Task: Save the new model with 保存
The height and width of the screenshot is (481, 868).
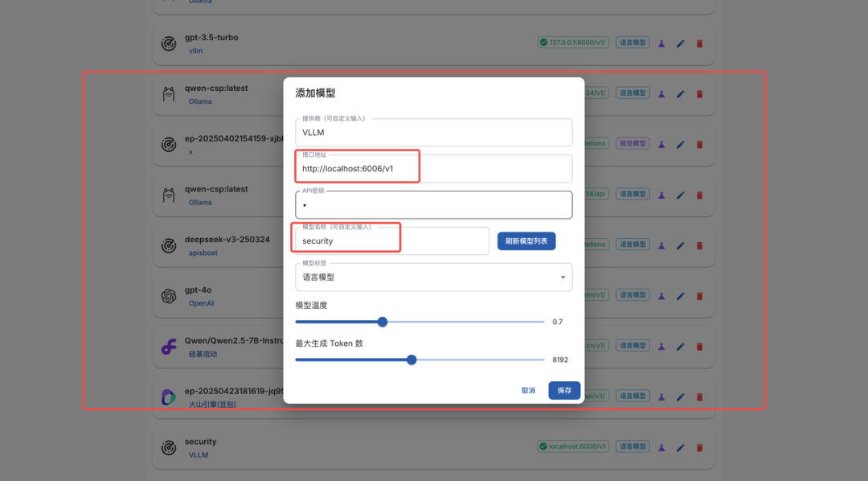Action: pos(564,390)
